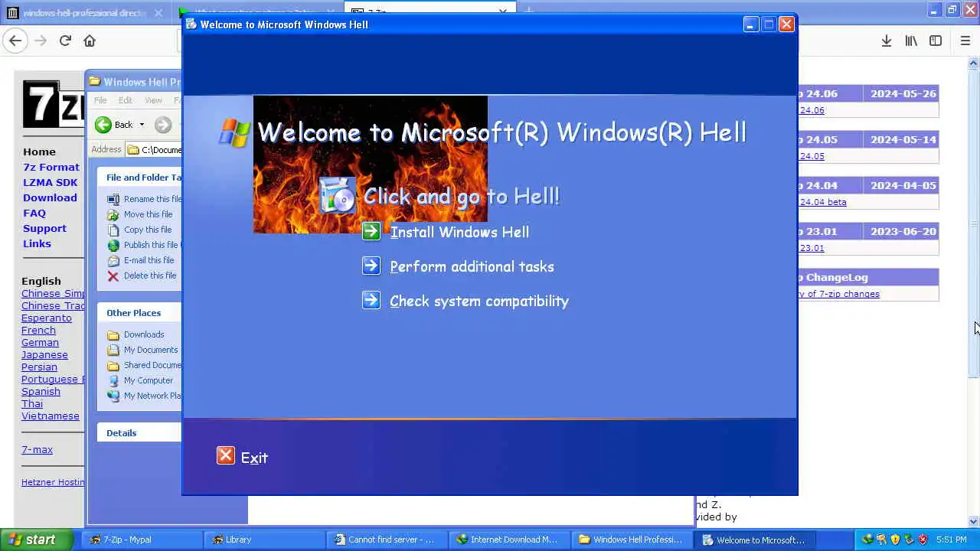
Task: Click the red Delete this file icon
Action: coord(113,275)
